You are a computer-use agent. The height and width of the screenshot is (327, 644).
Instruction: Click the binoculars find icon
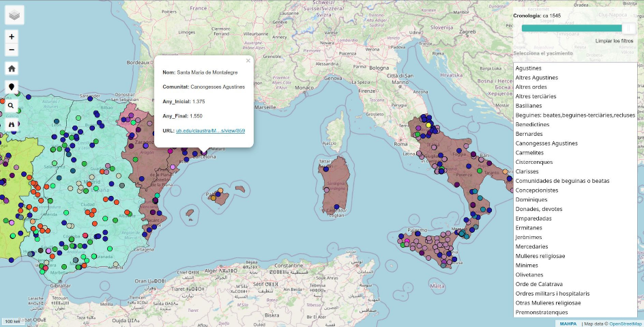click(x=12, y=124)
